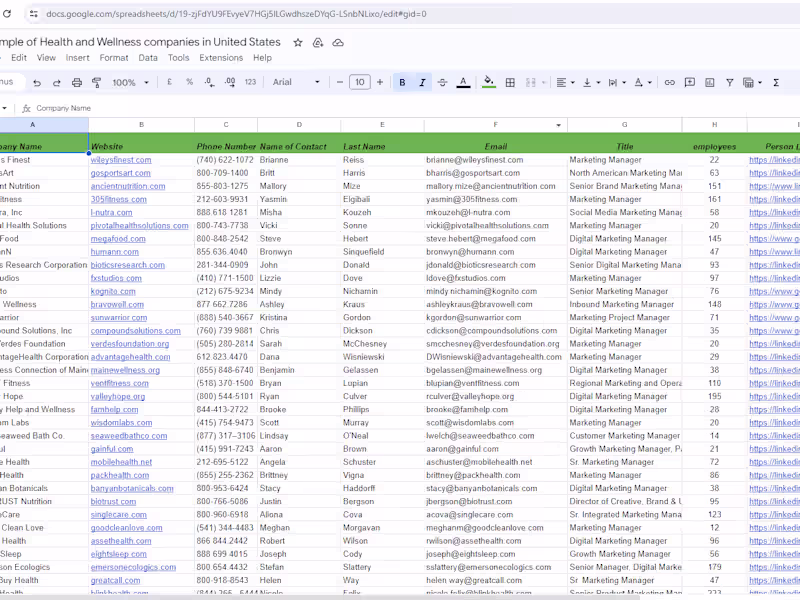Open wileysfinest.com link in the Website column
This screenshot has height=600, width=800.
pyautogui.click(x=122, y=159)
